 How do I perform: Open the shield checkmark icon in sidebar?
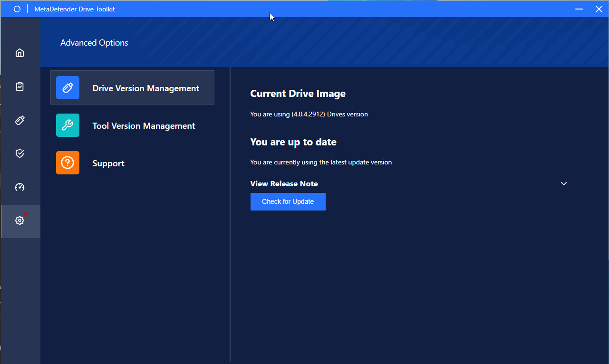tap(19, 153)
